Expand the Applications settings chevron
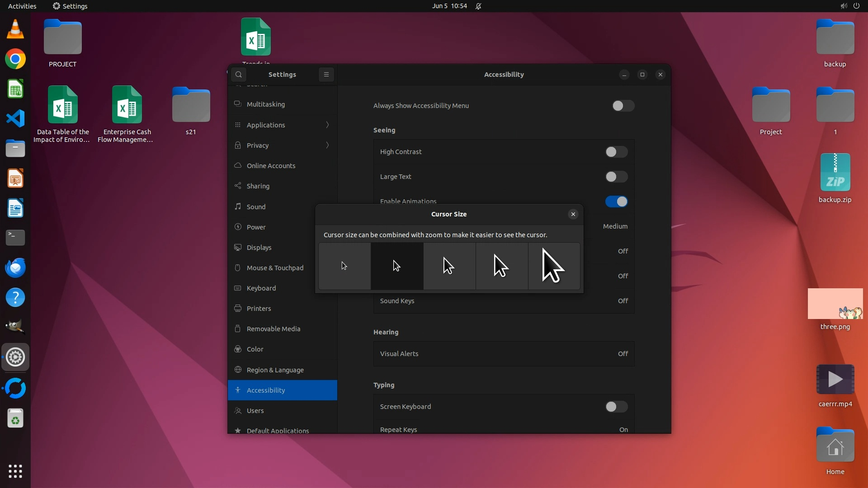Screen dimensions: 868x488 327,125
